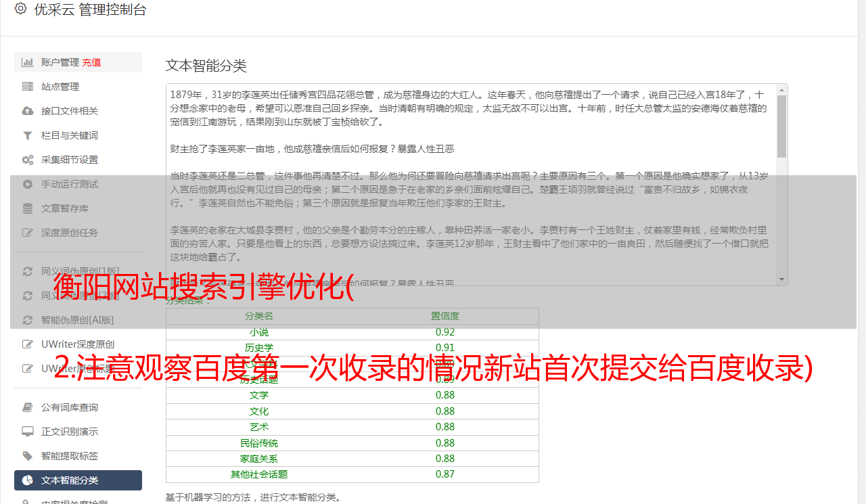Click the 置信度 column header

445,316
